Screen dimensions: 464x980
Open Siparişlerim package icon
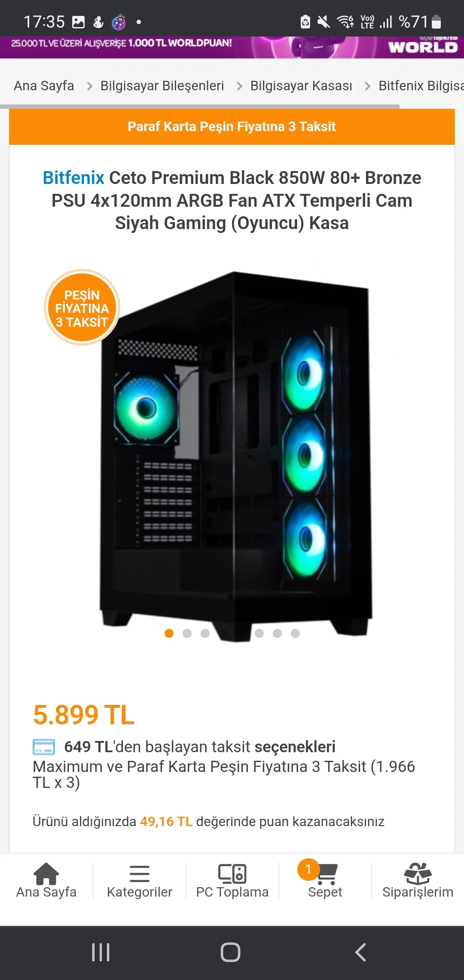click(418, 873)
